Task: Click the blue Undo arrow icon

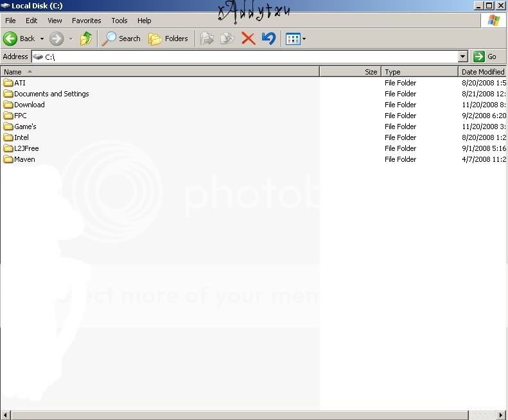Action: (268, 39)
